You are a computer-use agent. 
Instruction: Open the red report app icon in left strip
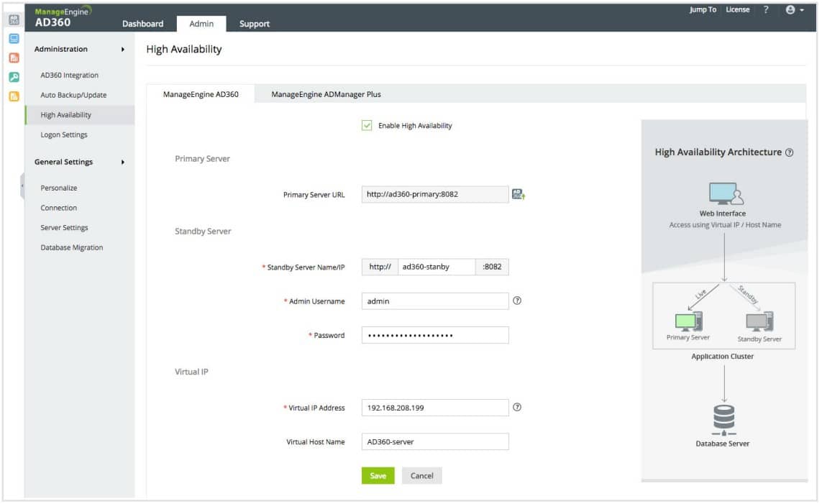[14, 58]
